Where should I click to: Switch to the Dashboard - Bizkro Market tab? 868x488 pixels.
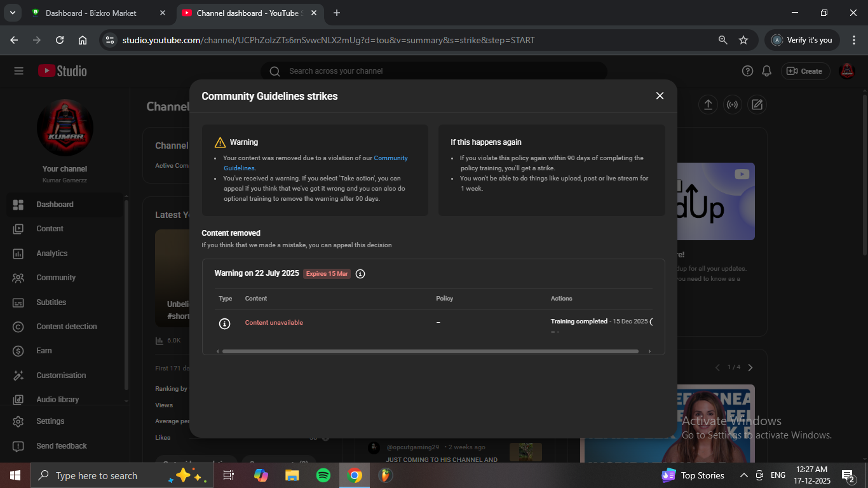(91, 13)
